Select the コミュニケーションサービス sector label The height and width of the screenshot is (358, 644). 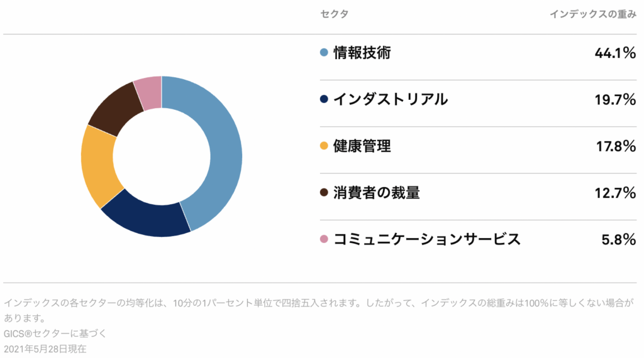click(427, 239)
